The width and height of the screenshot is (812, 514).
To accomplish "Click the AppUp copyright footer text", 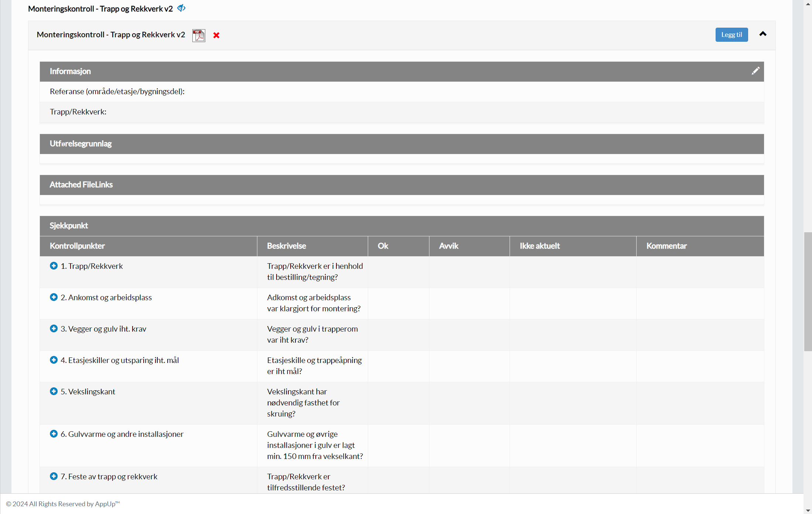I will pos(63,504).
